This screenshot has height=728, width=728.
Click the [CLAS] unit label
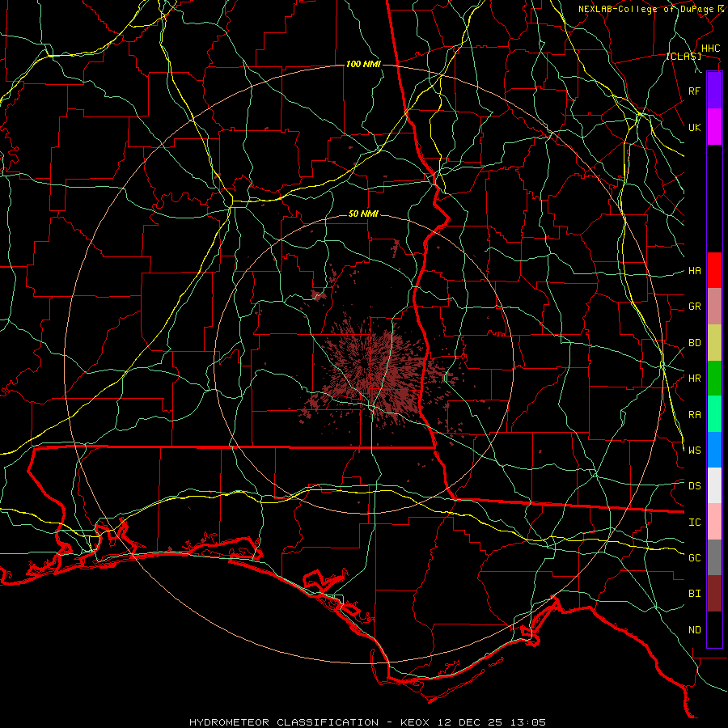click(x=684, y=56)
